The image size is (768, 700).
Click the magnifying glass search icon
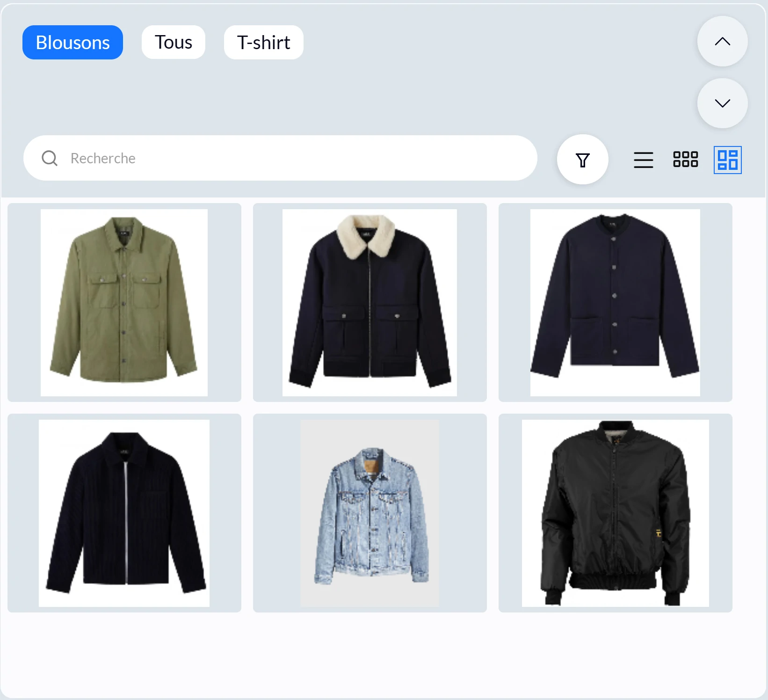pyautogui.click(x=50, y=158)
